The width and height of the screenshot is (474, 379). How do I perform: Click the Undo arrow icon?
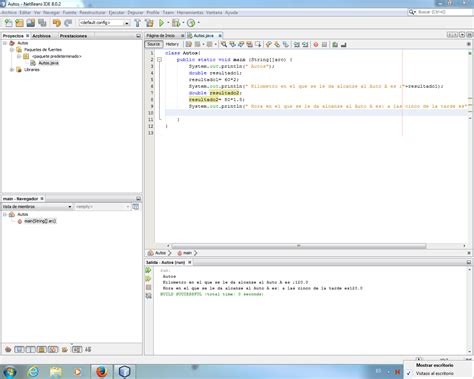point(57,23)
